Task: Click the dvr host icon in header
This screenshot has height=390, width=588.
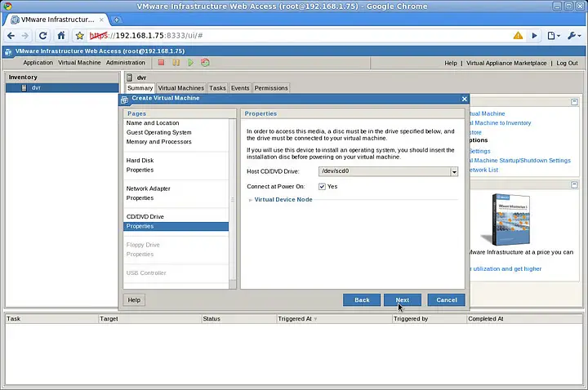Action: 129,78
